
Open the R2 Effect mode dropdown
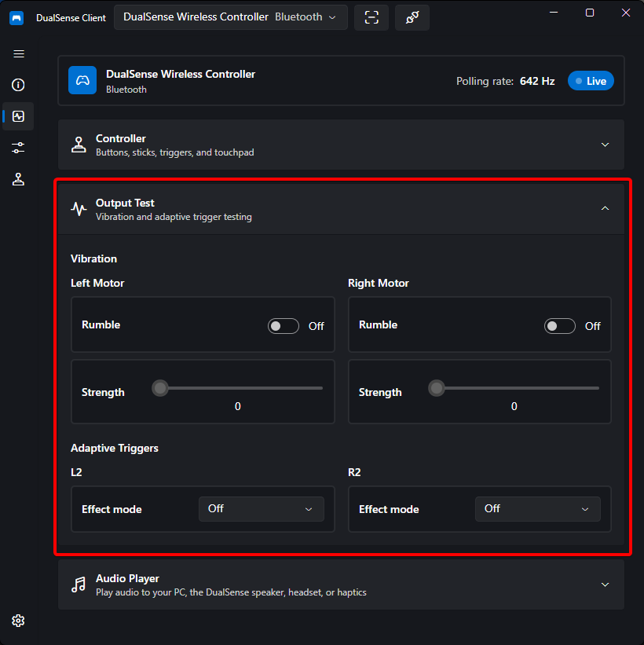click(537, 509)
